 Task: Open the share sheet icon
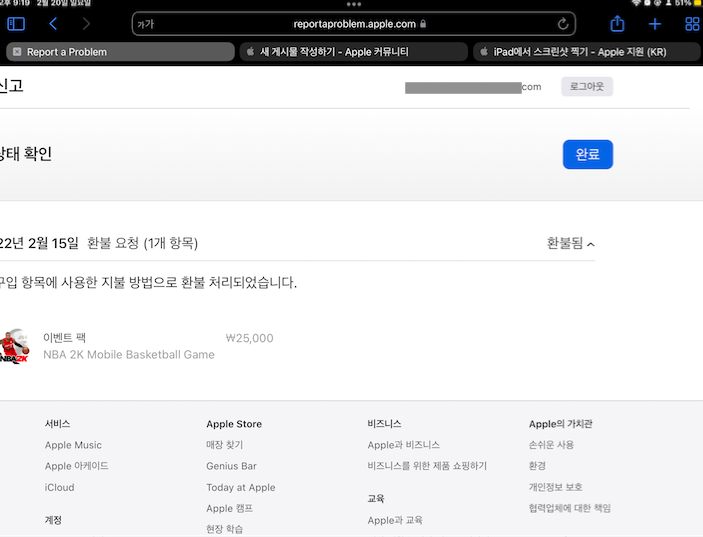(x=617, y=24)
